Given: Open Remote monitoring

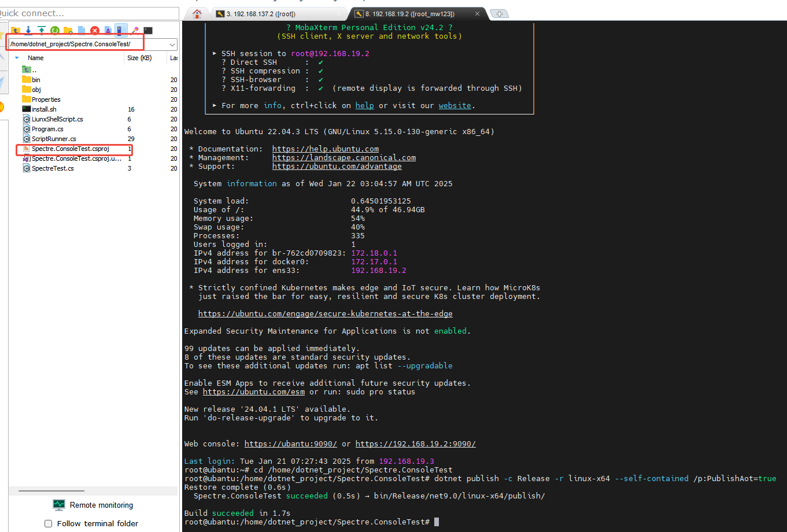Looking at the screenshot, I should 93,505.
